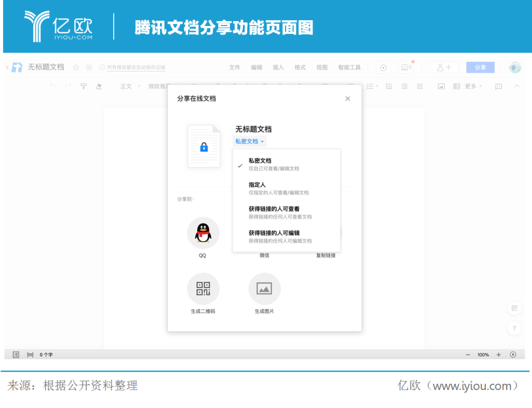The image size is (532, 408).
Task: Open the floating QR code button on the right edge
Action: tap(514, 308)
